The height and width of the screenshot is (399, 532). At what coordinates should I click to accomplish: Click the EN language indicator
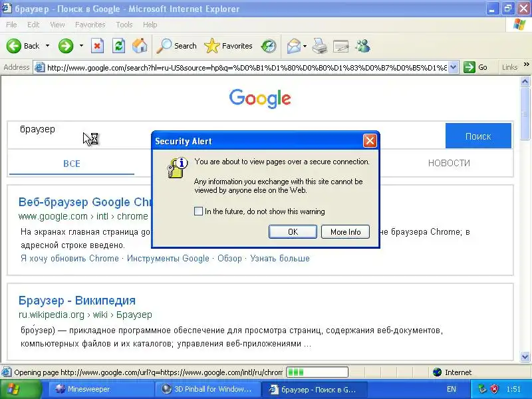tap(452, 389)
